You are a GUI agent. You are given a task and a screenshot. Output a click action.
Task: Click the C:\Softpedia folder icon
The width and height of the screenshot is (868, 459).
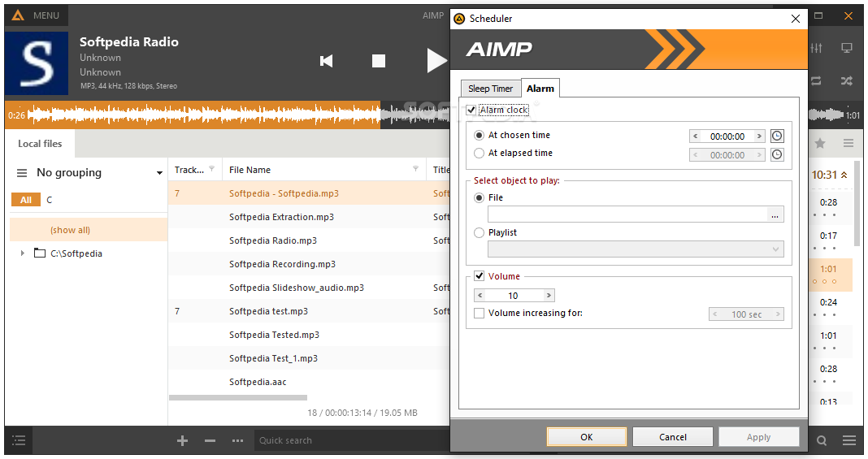pos(39,253)
